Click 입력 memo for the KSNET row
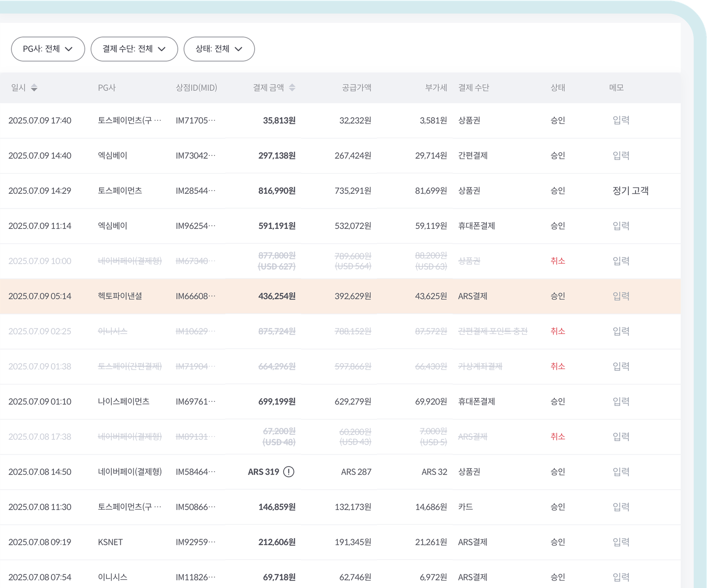707x588 pixels. pos(621,542)
